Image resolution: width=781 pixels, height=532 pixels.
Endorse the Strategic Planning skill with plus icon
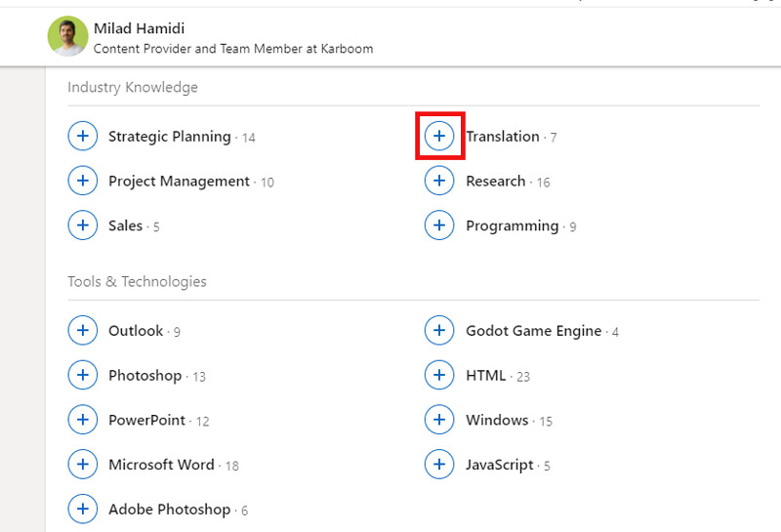(x=82, y=137)
